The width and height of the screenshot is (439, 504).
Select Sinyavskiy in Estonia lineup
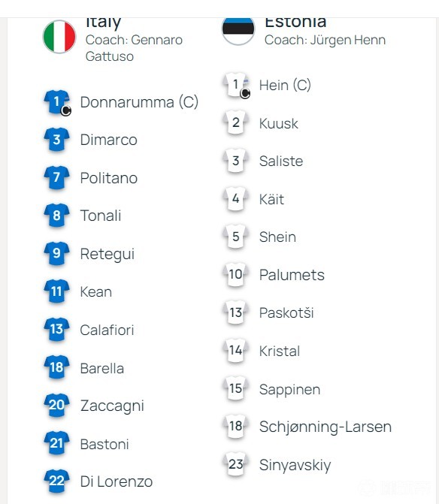[x=295, y=465]
